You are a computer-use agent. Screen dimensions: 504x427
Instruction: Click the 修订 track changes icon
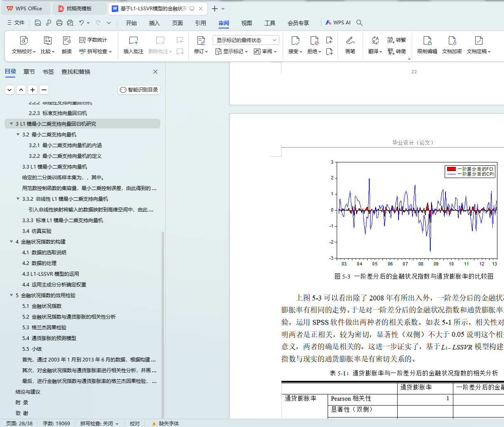[x=201, y=40]
